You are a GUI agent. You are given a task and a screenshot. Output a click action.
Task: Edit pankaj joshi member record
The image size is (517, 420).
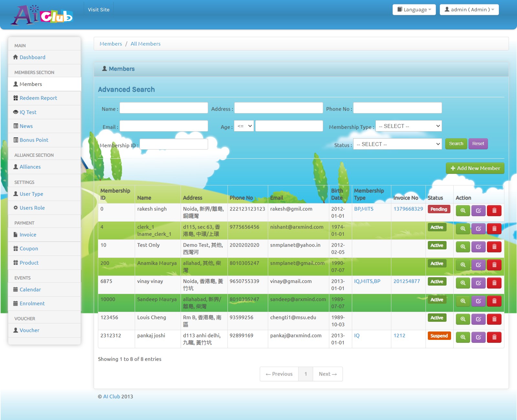point(478,337)
